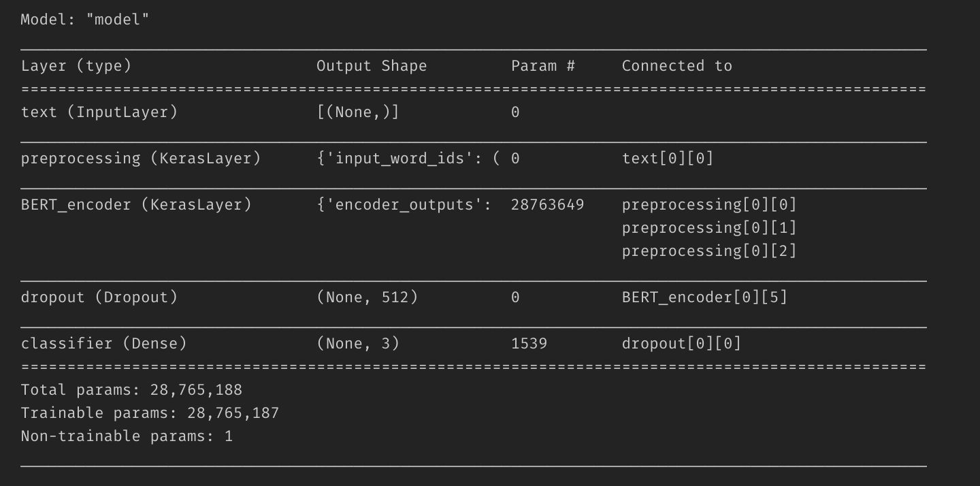
Task: Click the "Total params: 28,765,188" line
Action: point(131,390)
